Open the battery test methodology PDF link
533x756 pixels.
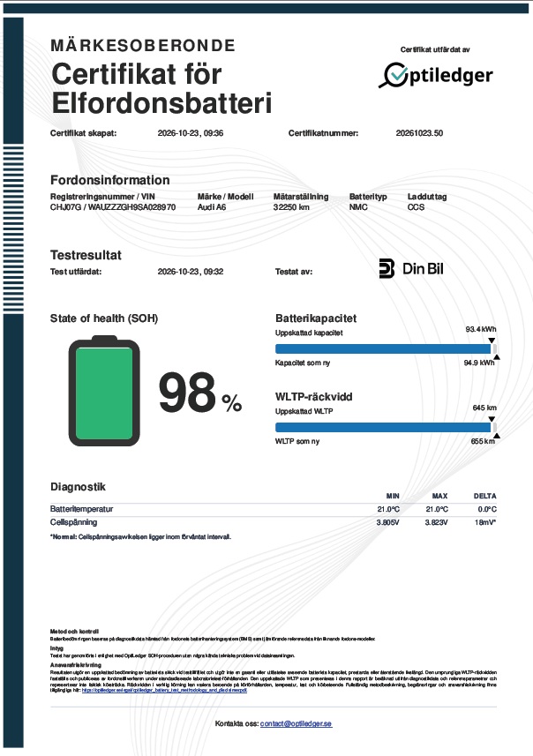164,691
